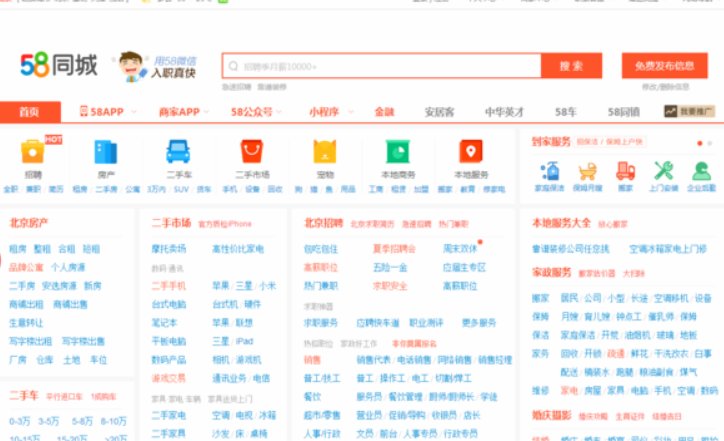724x441 pixels.
Task: Open the 房产 blue building icon
Action: click(106, 151)
